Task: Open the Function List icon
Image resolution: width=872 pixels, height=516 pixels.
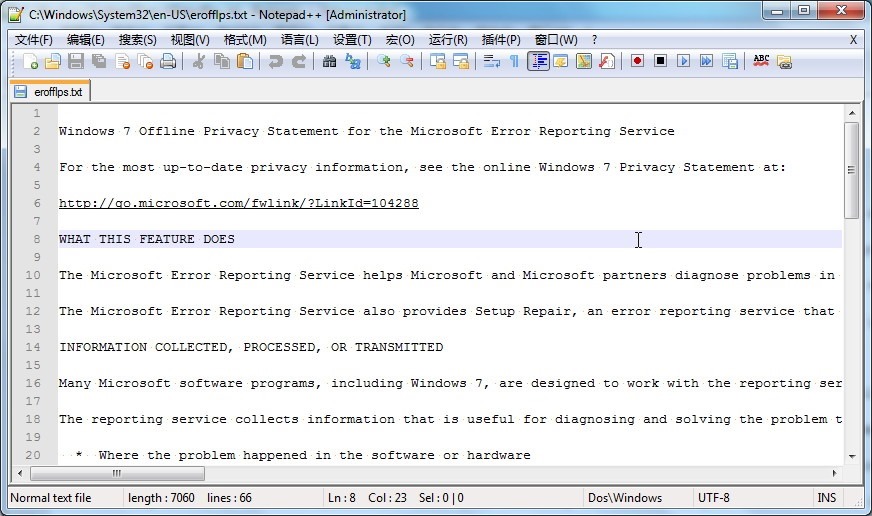Action: coord(607,61)
